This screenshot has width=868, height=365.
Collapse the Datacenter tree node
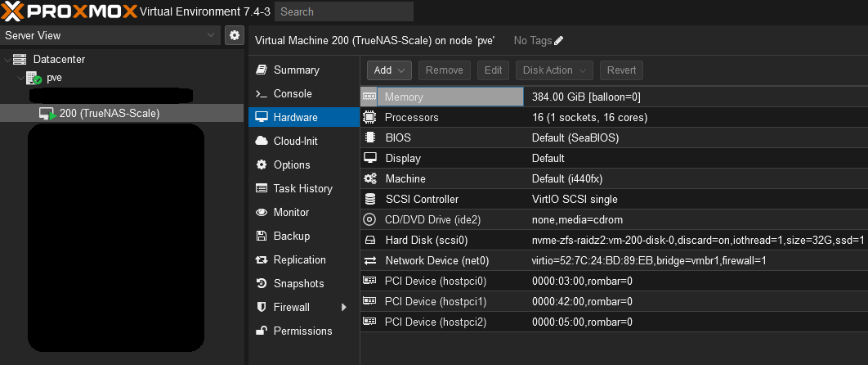[7, 59]
